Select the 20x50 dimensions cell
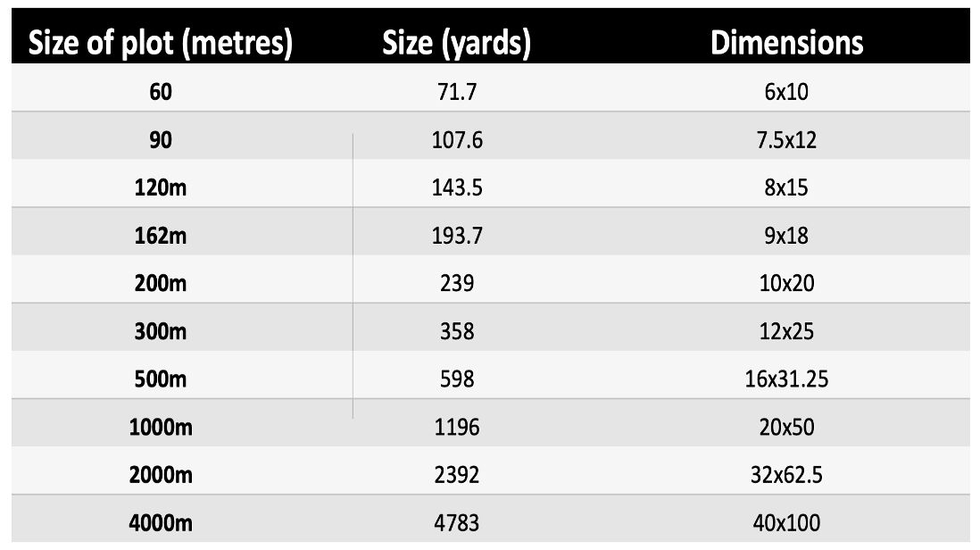980x550 pixels. coord(786,428)
